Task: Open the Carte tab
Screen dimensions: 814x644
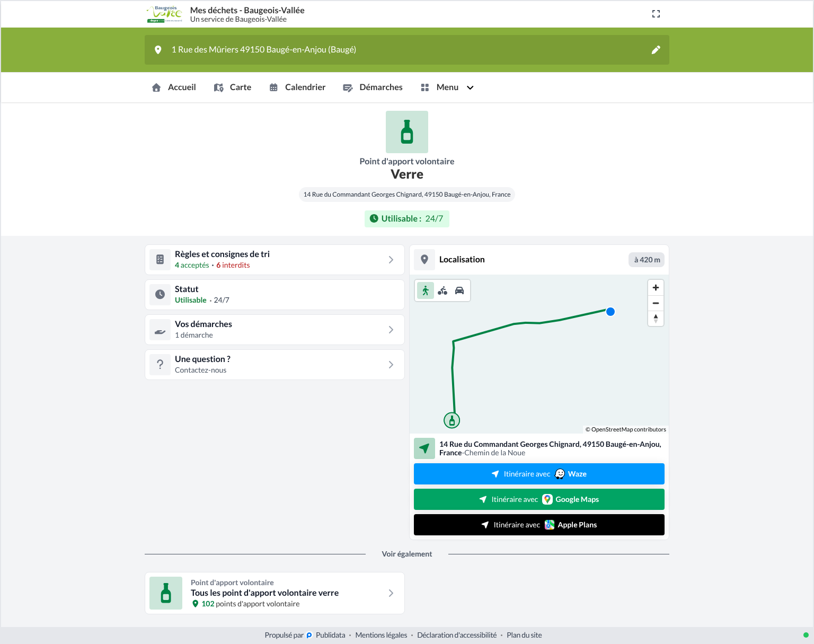Action: (x=233, y=87)
